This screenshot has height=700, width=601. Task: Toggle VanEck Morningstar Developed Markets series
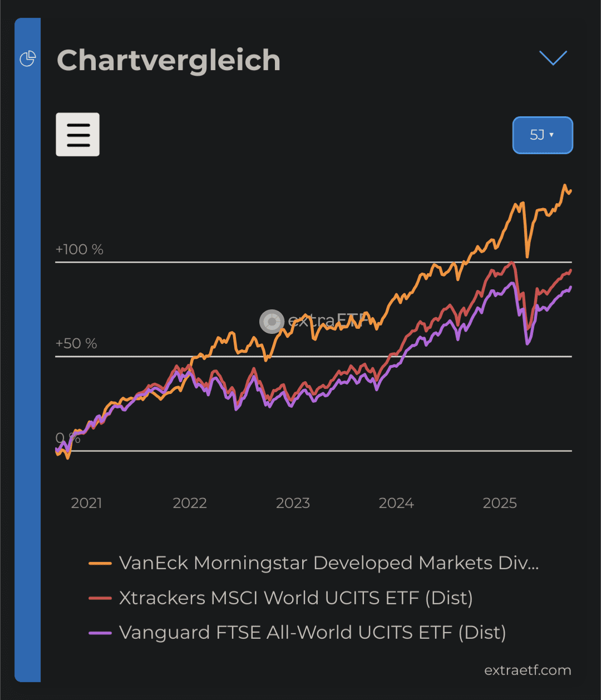[328, 563]
